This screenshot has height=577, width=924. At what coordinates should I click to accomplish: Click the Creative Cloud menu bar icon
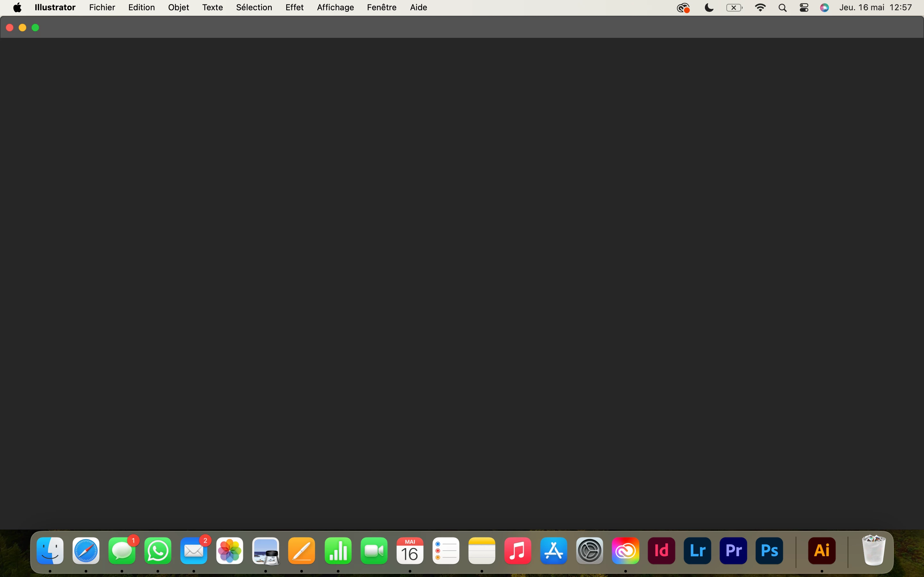click(x=683, y=8)
